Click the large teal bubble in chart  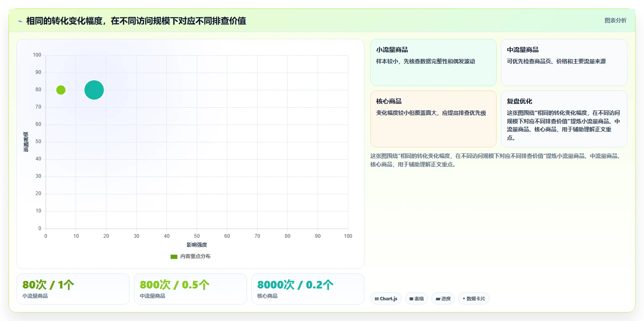click(94, 90)
